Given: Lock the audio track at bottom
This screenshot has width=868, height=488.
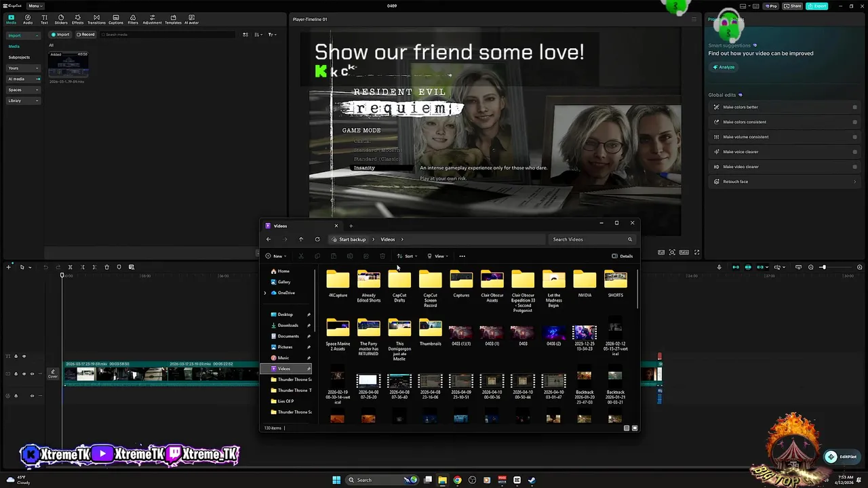Looking at the screenshot, I should tap(17, 395).
